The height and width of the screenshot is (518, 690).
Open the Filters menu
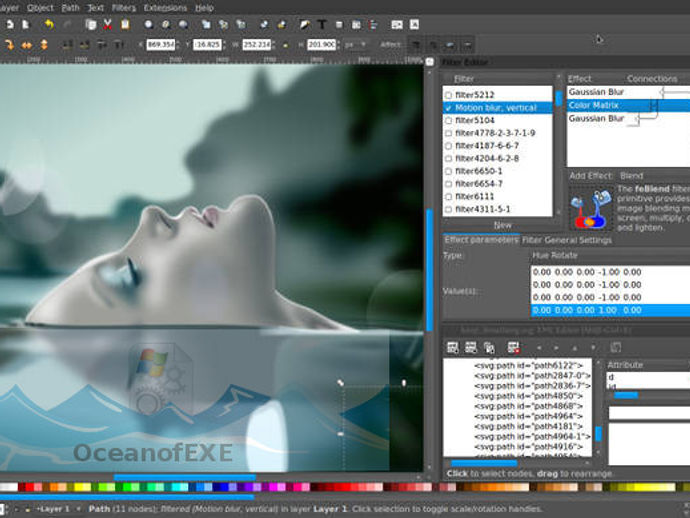pos(123,7)
